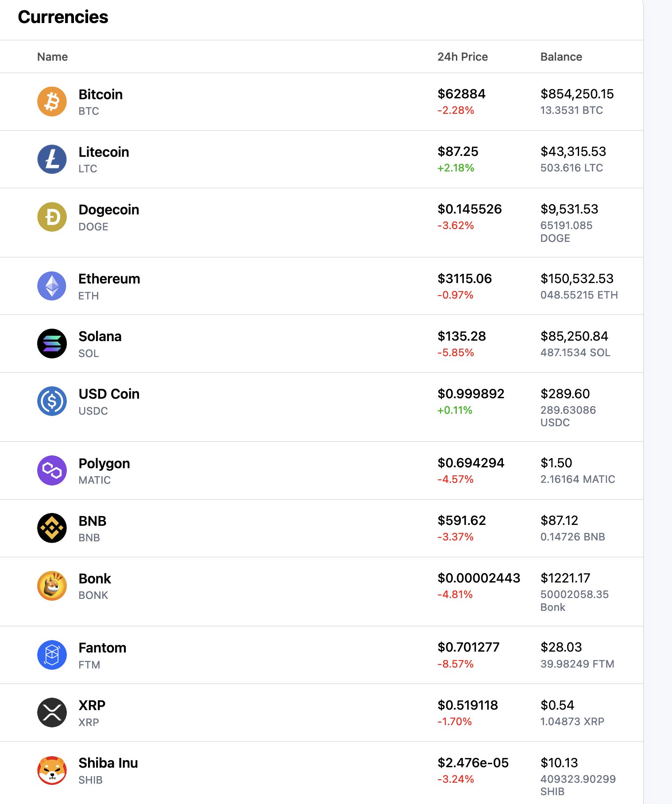Screen dimensions: 672x804
Task: Click the orange Bitcoin coin icon
Action: pyautogui.click(x=52, y=101)
